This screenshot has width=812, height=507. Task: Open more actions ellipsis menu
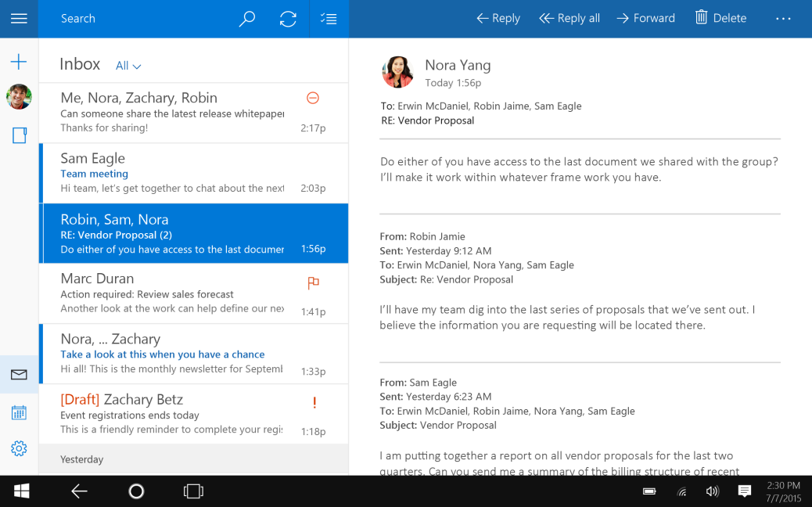tap(783, 19)
